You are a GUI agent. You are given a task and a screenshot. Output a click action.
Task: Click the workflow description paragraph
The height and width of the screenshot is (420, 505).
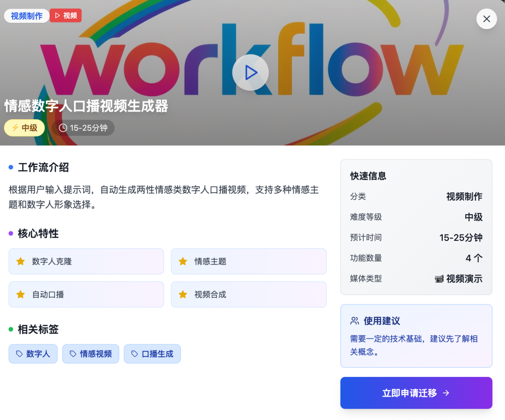[x=164, y=197]
